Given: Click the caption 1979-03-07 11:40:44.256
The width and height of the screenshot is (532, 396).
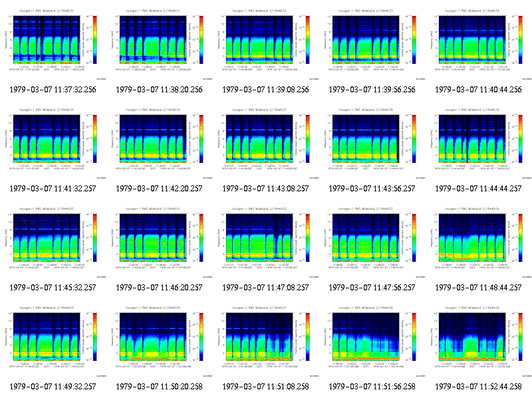Looking at the screenshot, I should pos(478,90).
